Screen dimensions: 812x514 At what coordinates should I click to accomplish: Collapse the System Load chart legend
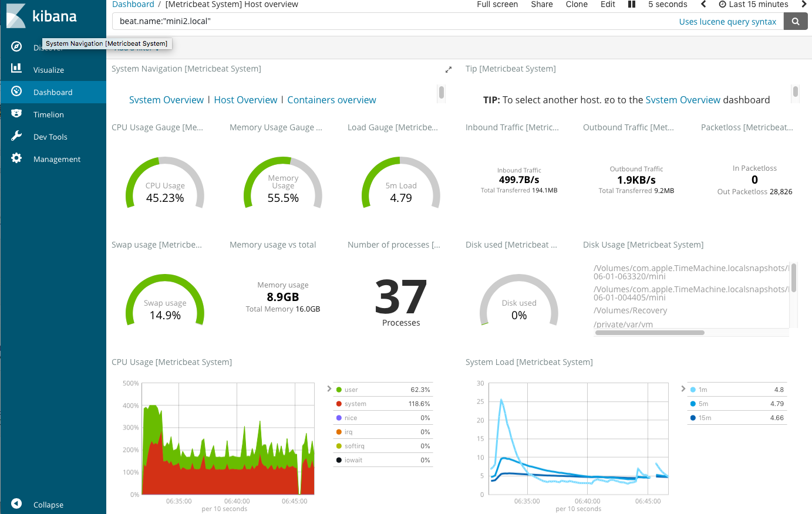[x=683, y=388]
